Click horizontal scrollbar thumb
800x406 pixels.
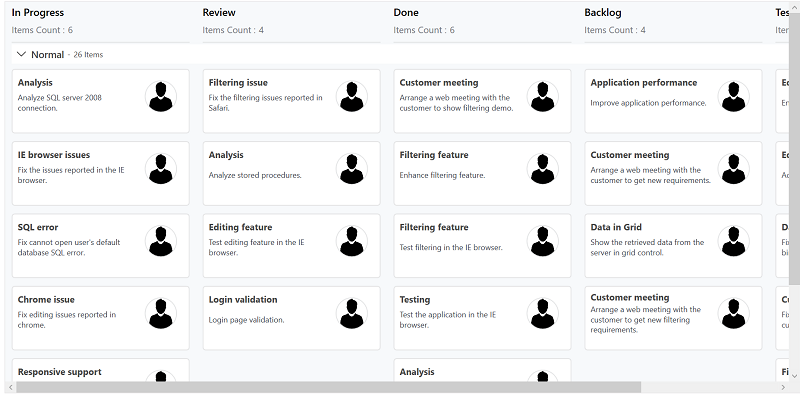tap(329, 387)
